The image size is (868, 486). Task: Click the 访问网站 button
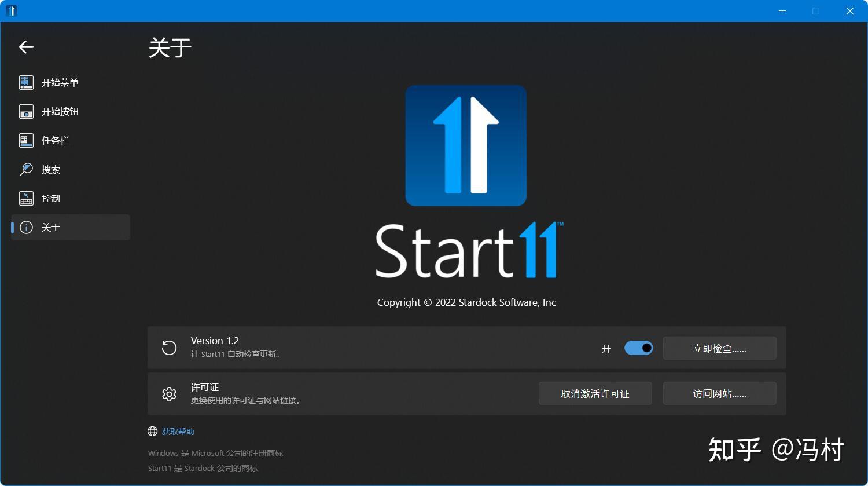pos(719,393)
